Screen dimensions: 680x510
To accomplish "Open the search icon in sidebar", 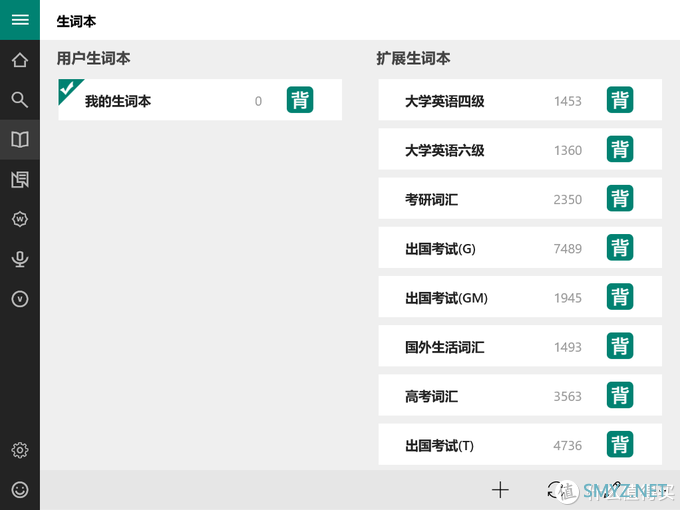I will tap(20, 99).
